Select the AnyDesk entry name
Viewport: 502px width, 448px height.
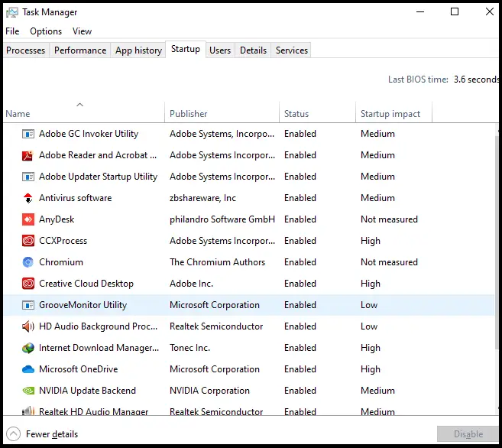57,219
